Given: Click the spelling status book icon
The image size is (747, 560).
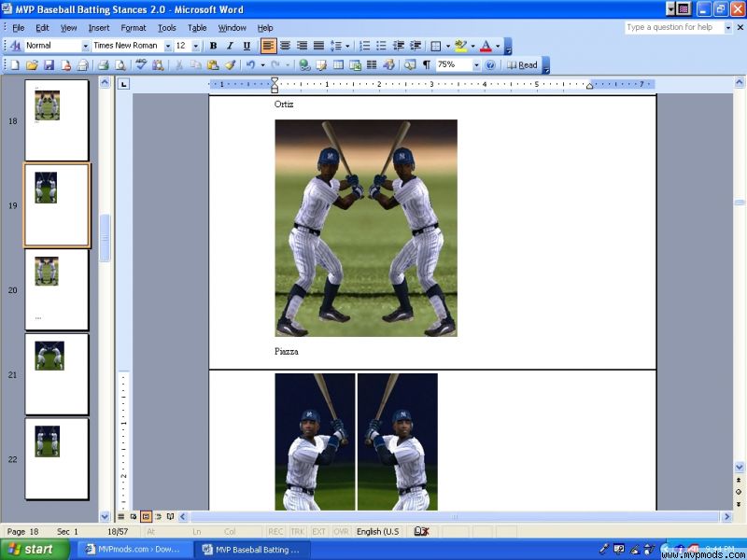Looking at the screenshot, I should tap(422, 531).
